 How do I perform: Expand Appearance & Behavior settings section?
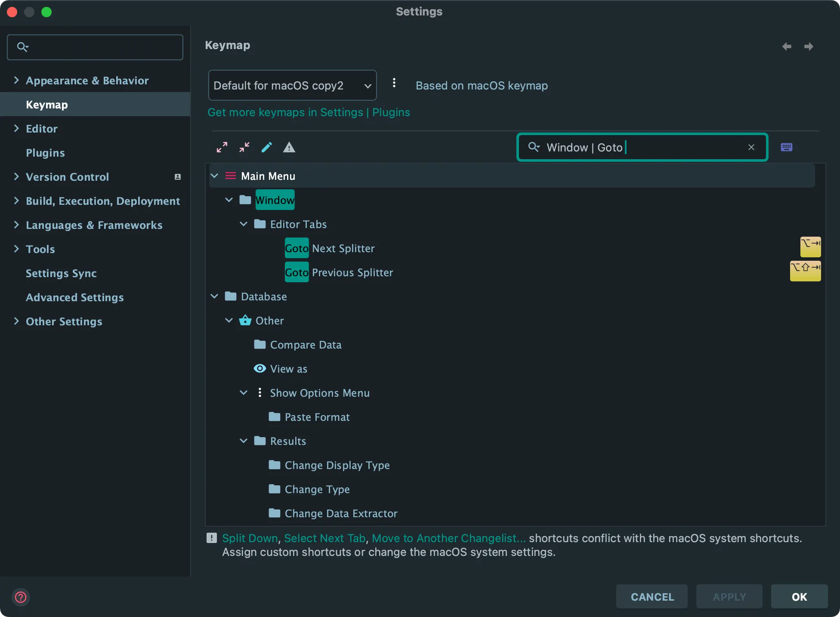[16, 80]
